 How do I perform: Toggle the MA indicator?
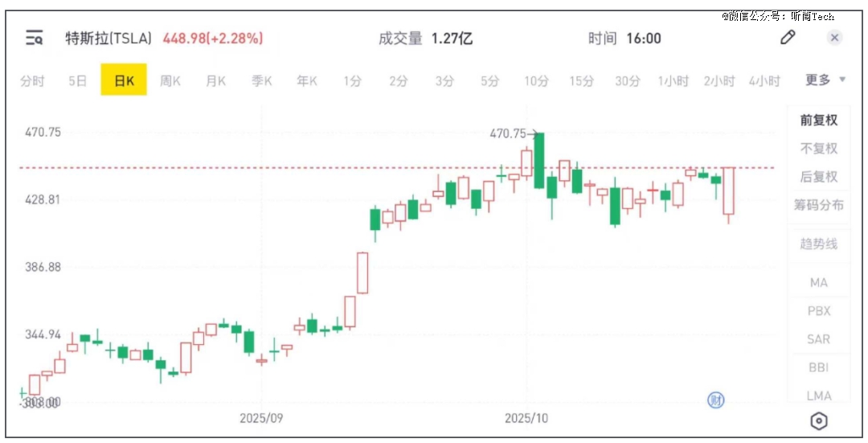[x=818, y=283]
